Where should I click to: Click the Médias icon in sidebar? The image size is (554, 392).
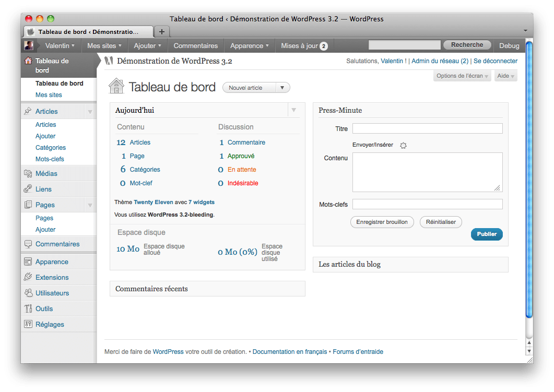pos(28,173)
